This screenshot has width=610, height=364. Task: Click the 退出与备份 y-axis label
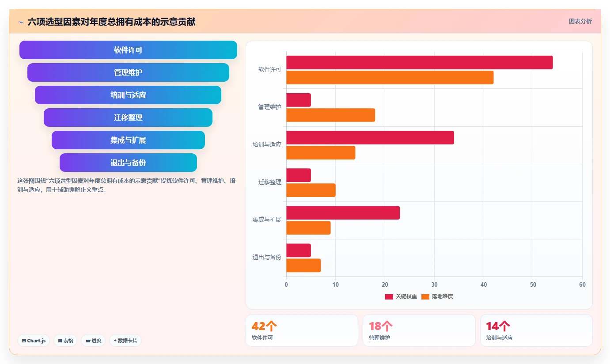coord(267,257)
